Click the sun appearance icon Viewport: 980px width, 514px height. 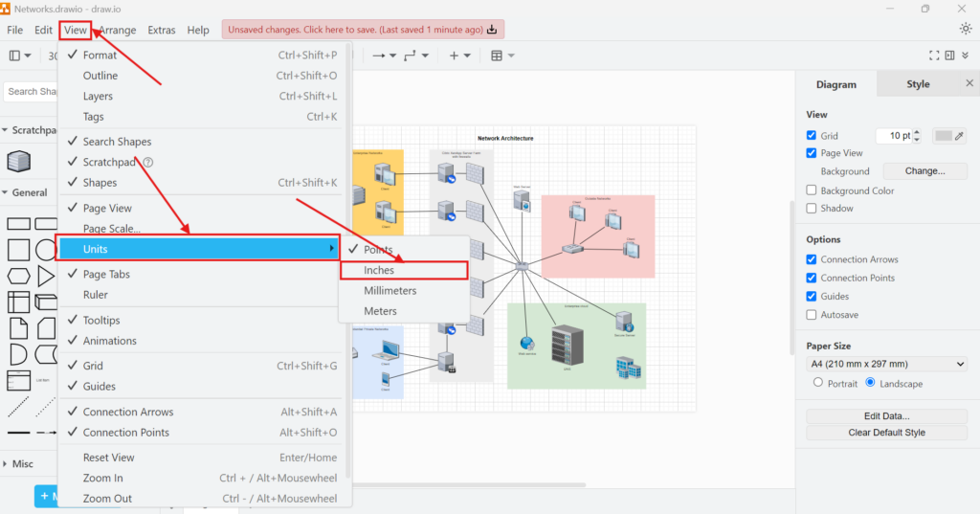[965, 29]
